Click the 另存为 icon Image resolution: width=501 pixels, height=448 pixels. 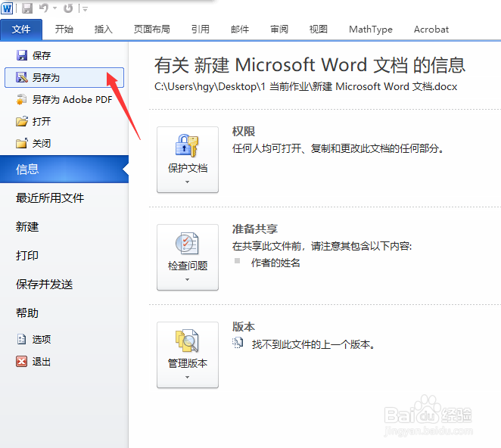pos(22,77)
